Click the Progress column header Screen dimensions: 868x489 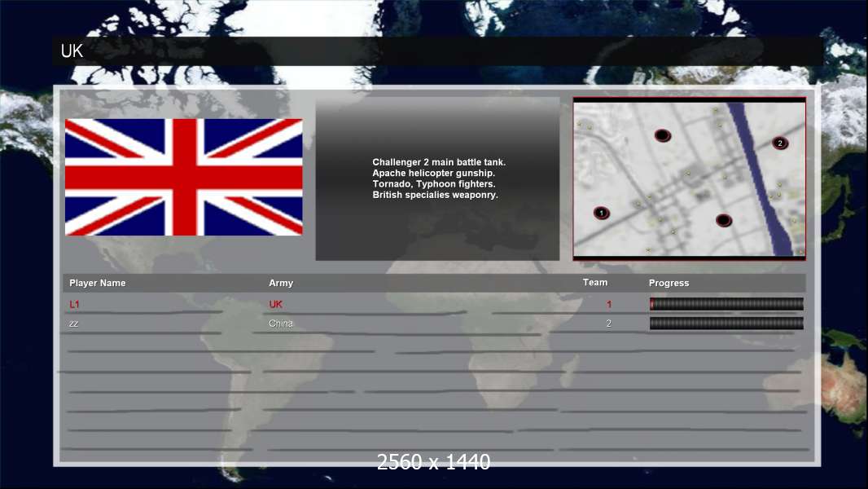tap(669, 283)
